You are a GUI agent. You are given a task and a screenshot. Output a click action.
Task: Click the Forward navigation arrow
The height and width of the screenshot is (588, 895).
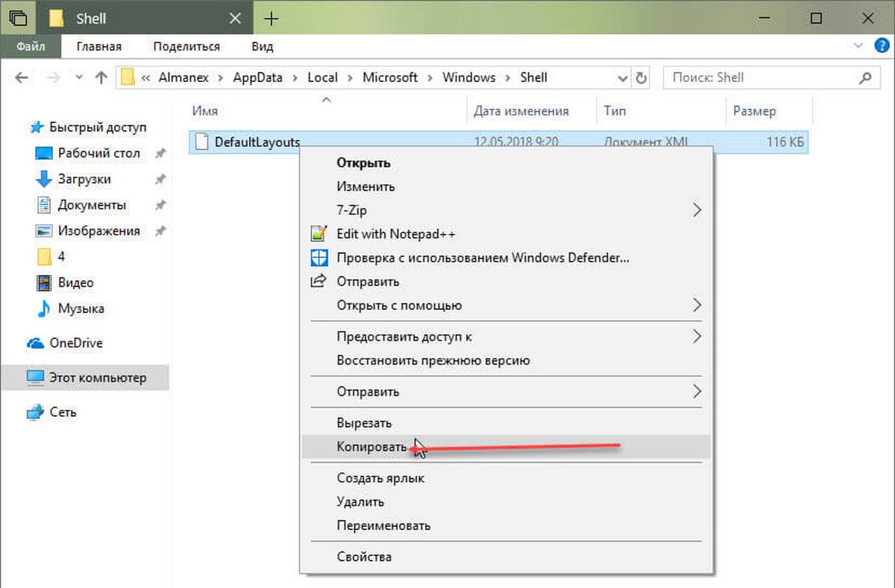pos(52,78)
